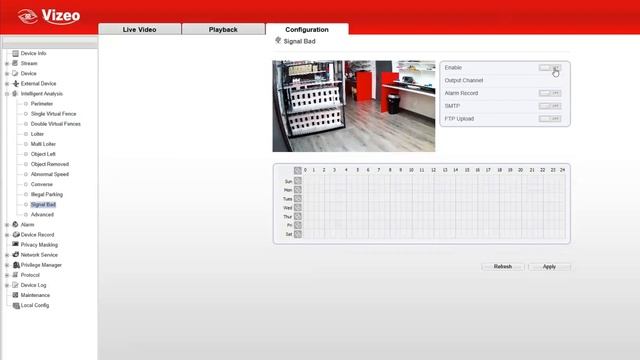Select the Device folder icon

pyautogui.click(x=16, y=73)
